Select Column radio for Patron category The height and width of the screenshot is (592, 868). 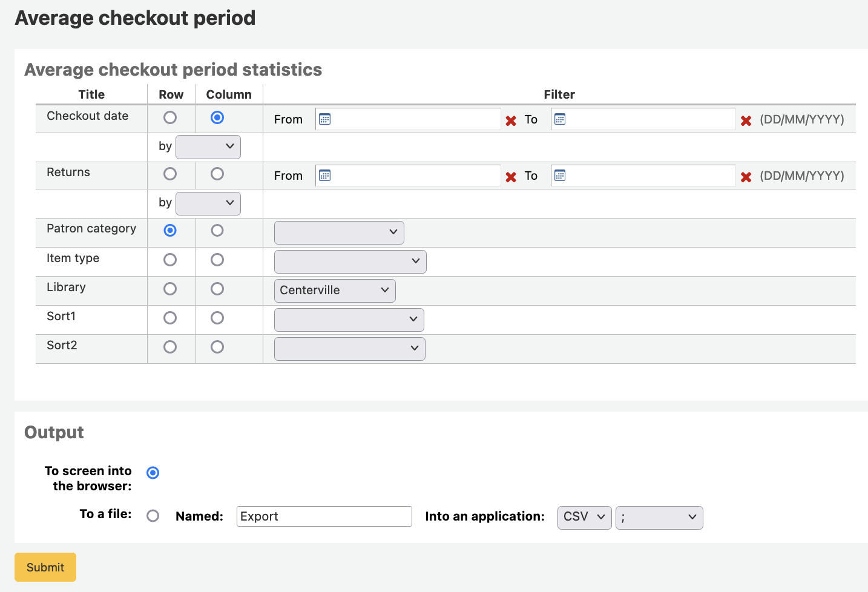tap(217, 231)
